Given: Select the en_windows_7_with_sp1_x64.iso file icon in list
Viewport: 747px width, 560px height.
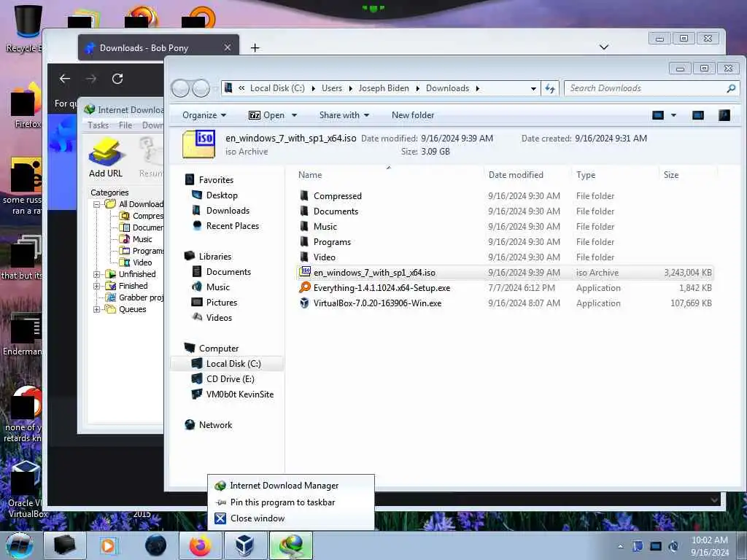Looking at the screenshot, I should point(305,273).
